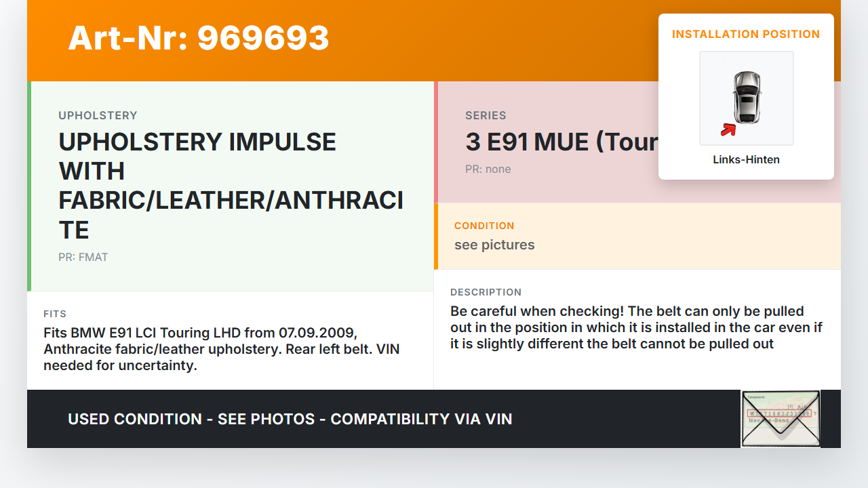Click the Links-Hinten position label

click(746, 160)
